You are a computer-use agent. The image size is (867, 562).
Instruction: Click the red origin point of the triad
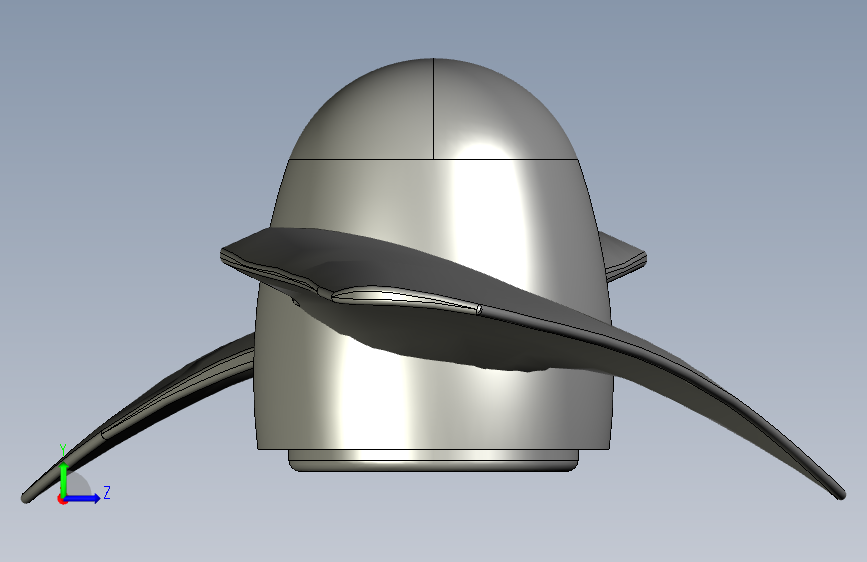(x=62, y=499)
